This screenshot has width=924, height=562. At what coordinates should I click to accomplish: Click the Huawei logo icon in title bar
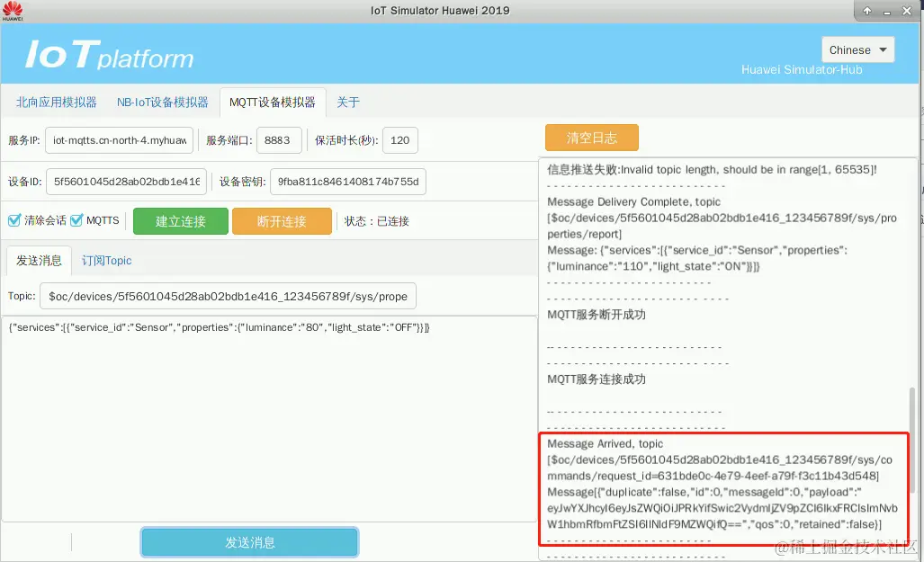point(13,11)
